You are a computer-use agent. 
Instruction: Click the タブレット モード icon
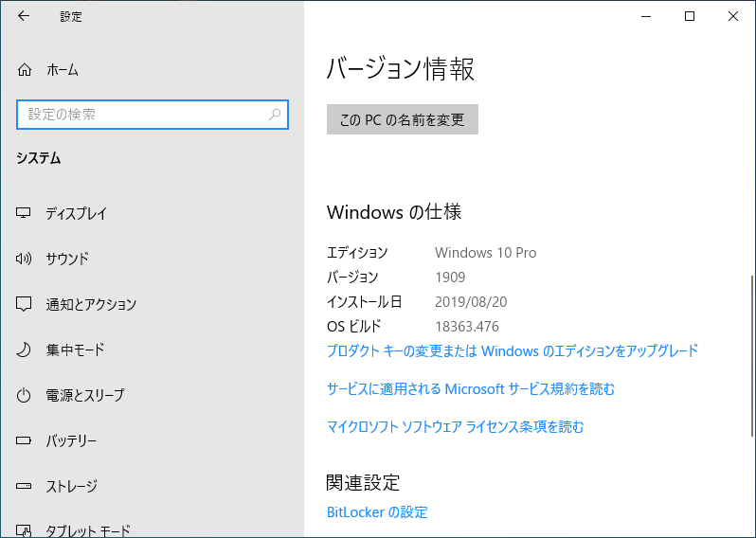23,530
